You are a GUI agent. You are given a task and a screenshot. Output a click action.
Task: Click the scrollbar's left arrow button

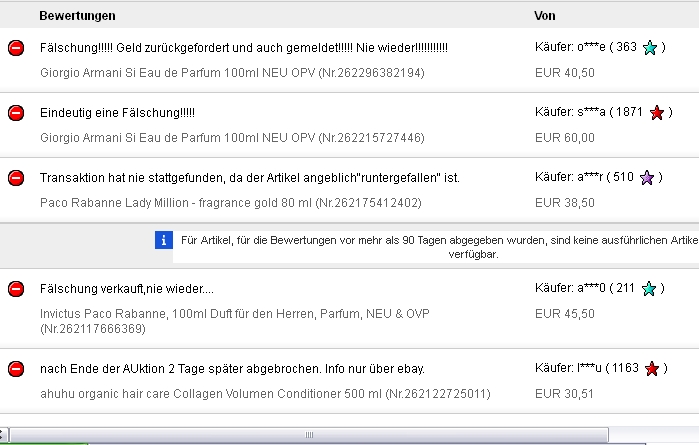[4, 437]
